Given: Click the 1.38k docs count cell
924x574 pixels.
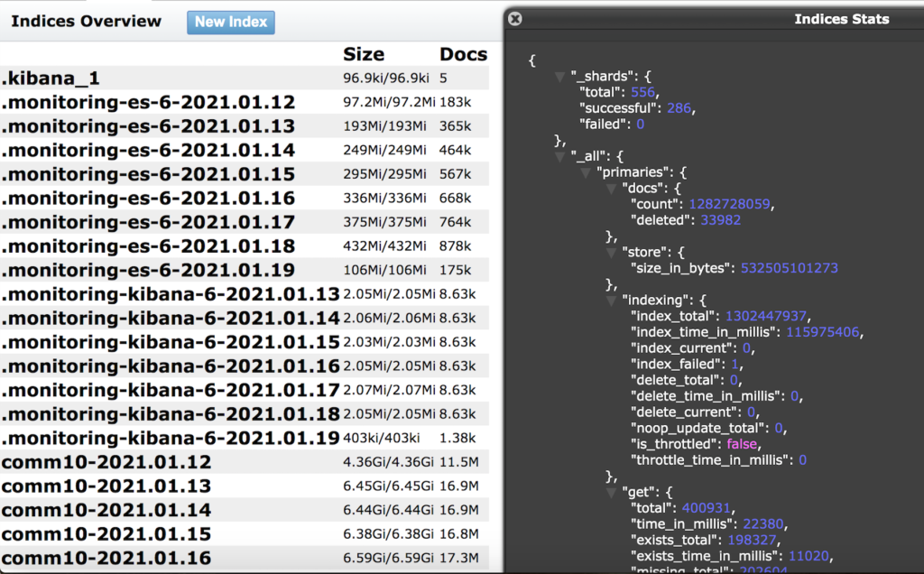Looking at the screenshot, I should 457,438.
